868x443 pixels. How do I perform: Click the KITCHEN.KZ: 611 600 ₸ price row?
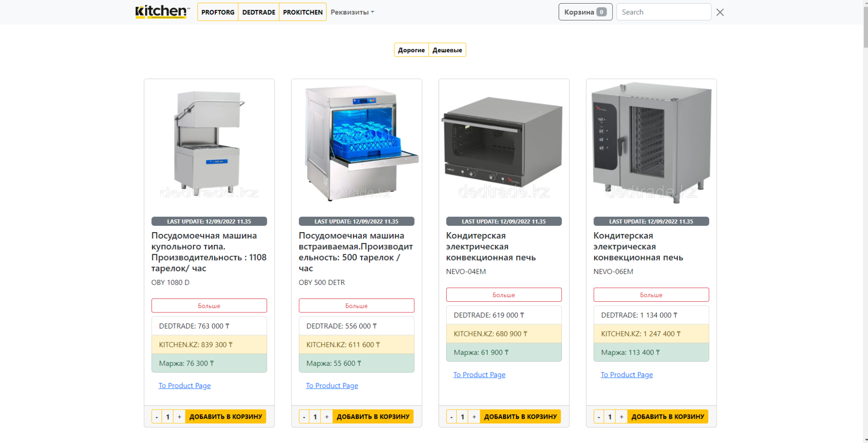click(x=357, y=345)
